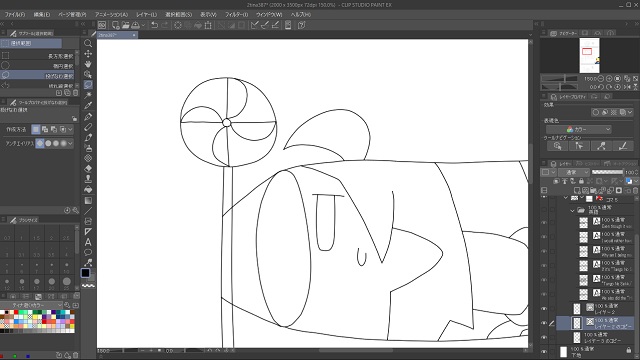The height and width of the screenshot is (360, 640).
Task: Open the ウィンドウ(W) menu
Action: pos(269,14)
